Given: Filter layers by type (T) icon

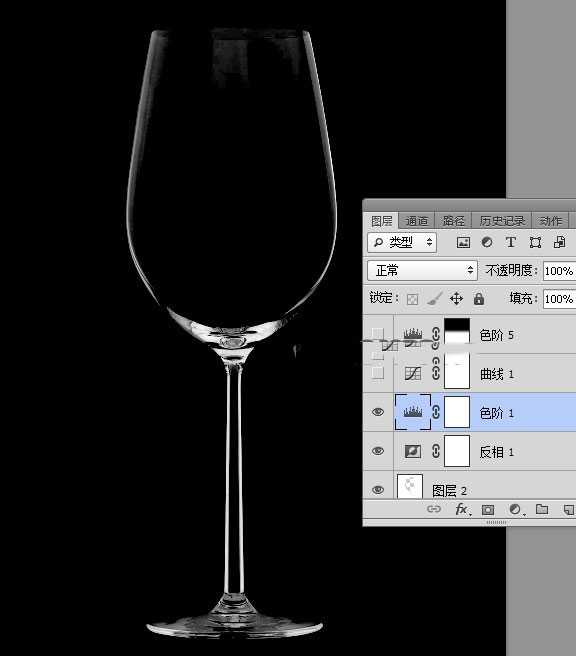Looking at the screenshot, I should pos(511,242).
